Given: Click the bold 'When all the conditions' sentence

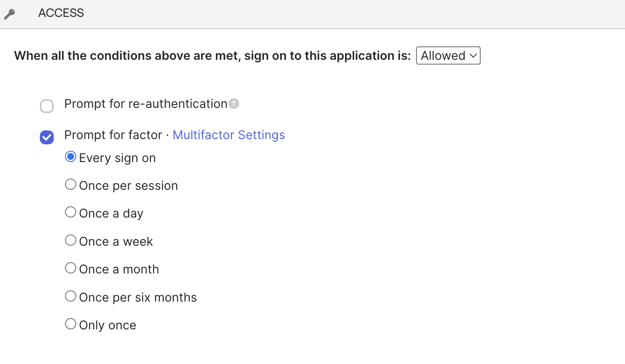Looking at the screenshot, I should click(212, 56).
